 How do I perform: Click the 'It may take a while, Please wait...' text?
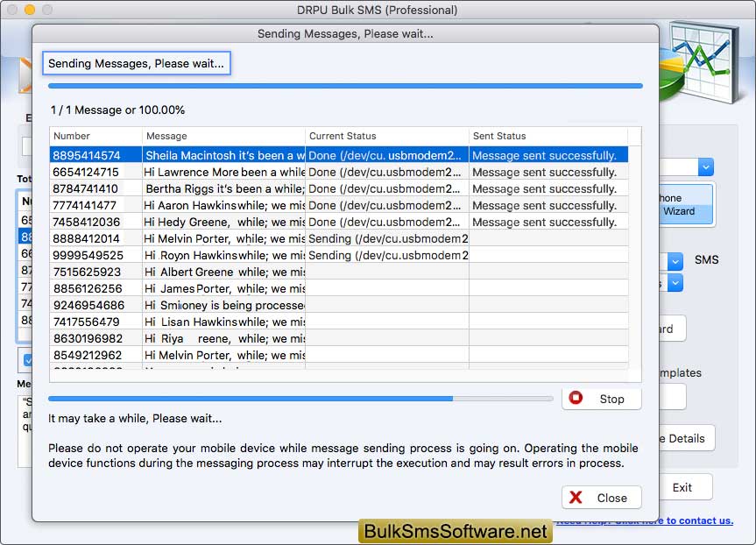point(135,419)
